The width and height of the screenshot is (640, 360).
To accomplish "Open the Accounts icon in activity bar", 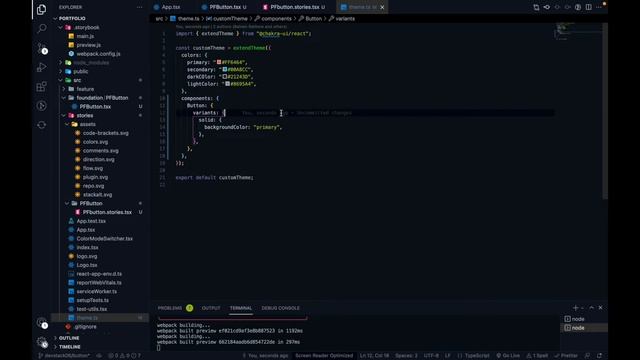I will coord(41,323).
